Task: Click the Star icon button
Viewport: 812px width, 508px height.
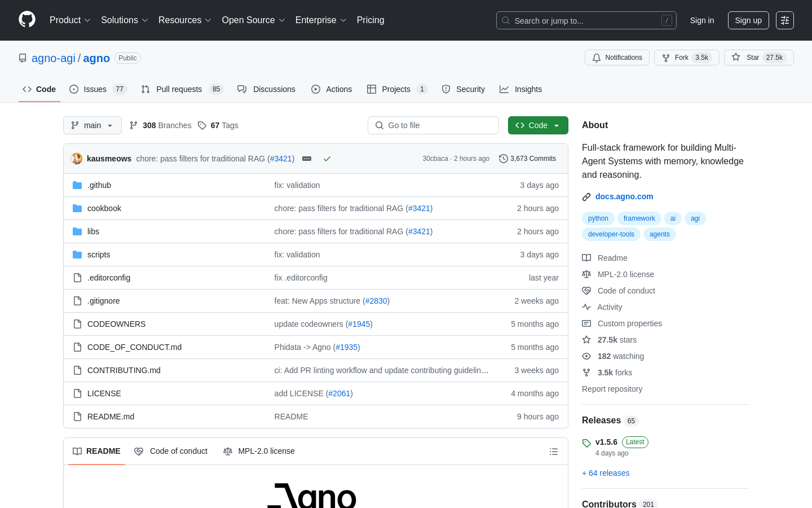Action: [759, 58]
